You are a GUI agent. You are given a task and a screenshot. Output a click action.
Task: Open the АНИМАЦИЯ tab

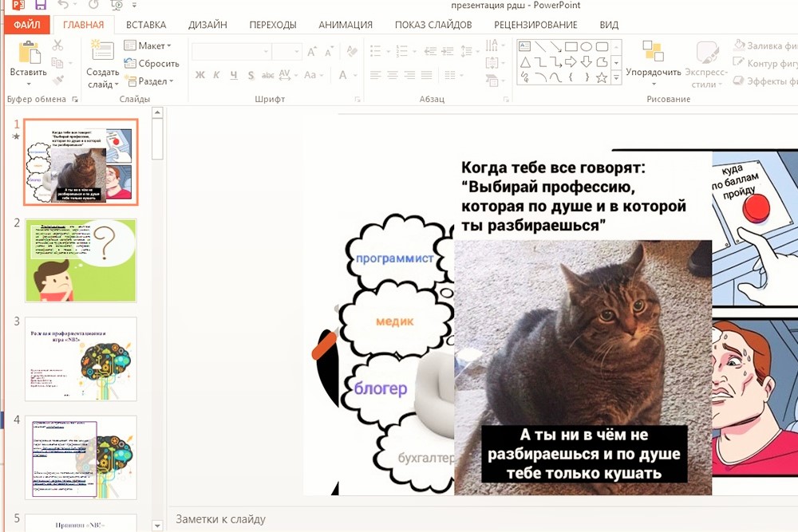click(346, 25)
